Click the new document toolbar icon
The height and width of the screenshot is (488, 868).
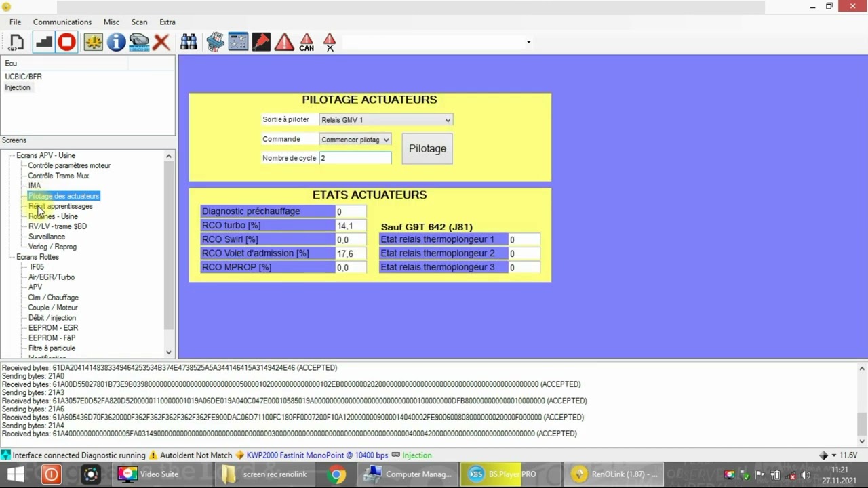click(x=17, y=42)
